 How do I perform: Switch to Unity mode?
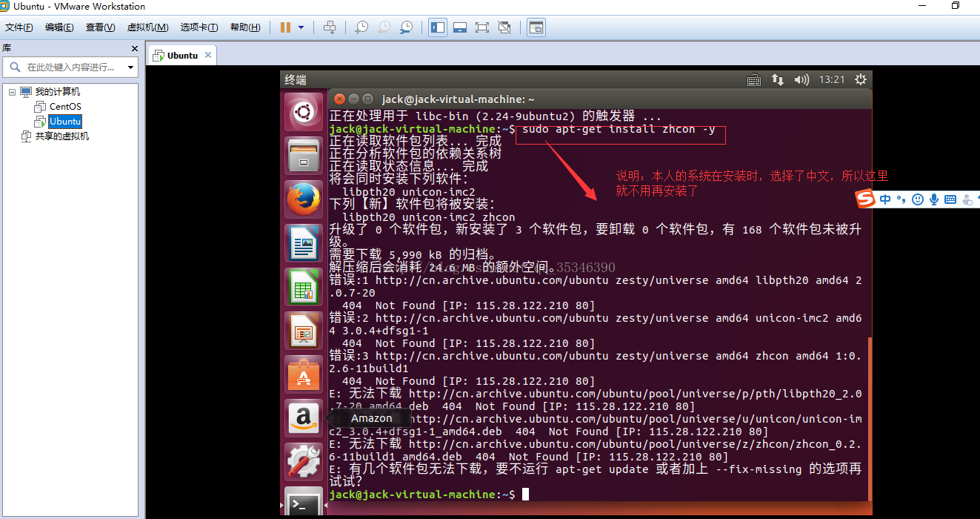504,27
